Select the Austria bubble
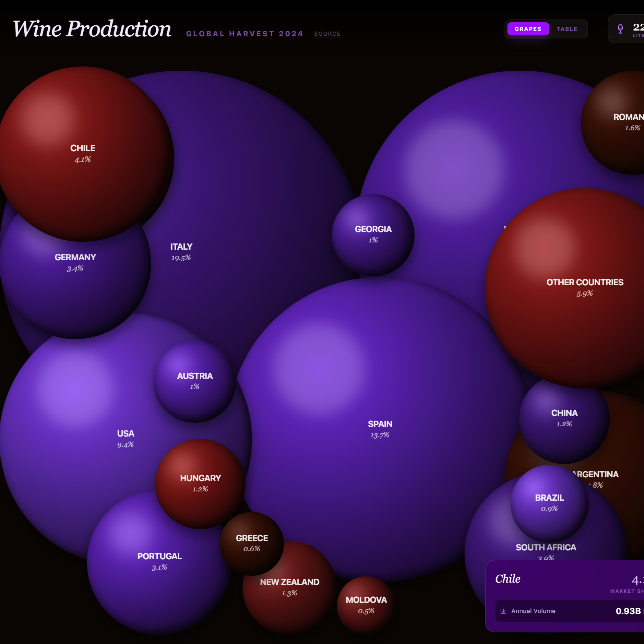The image size is (644, 644). click(x=194, y=381)
